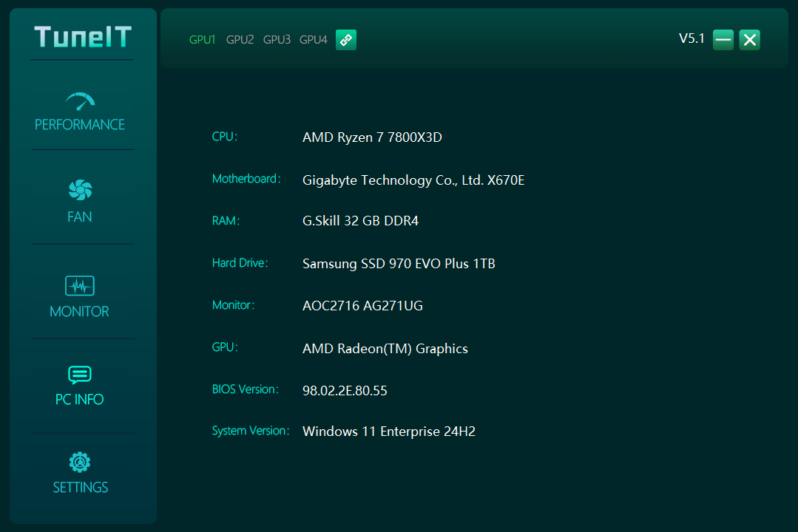798x532 pixels.
Task: Minimize the TuneIT window
Action: click(x=723, y=40)
